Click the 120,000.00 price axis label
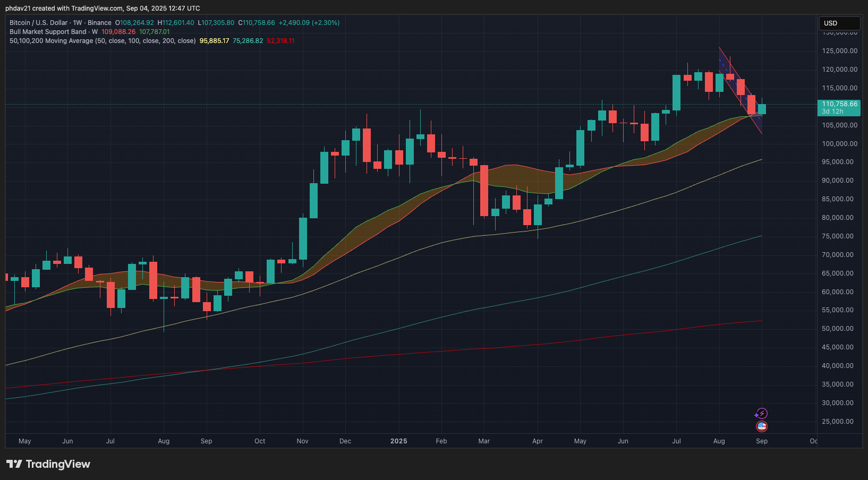The width and height of the screenshot is (868, 480). 839,70
